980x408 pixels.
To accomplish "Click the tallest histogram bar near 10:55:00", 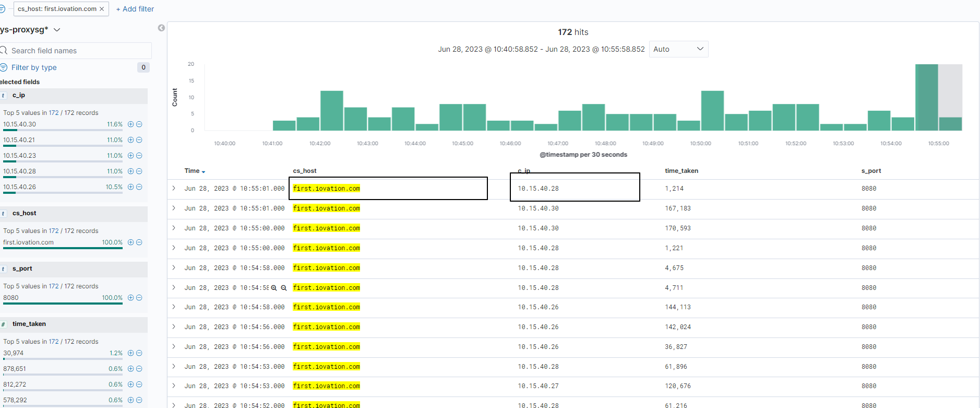I will point(926,97).
